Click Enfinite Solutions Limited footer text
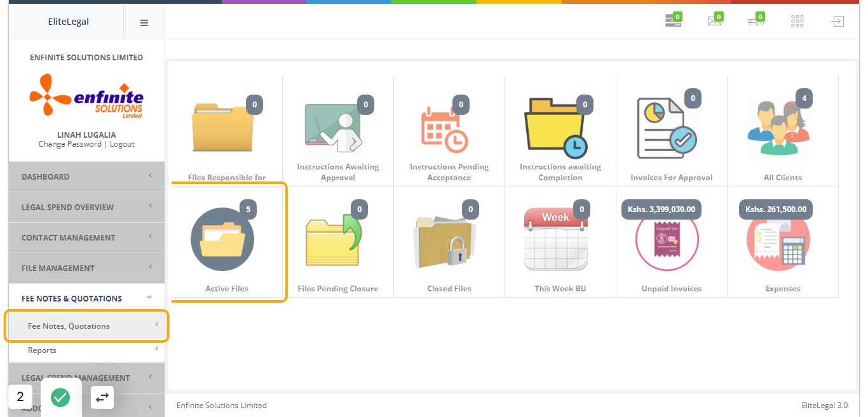This screenshot has height=417, width=868. coord(222,406)
